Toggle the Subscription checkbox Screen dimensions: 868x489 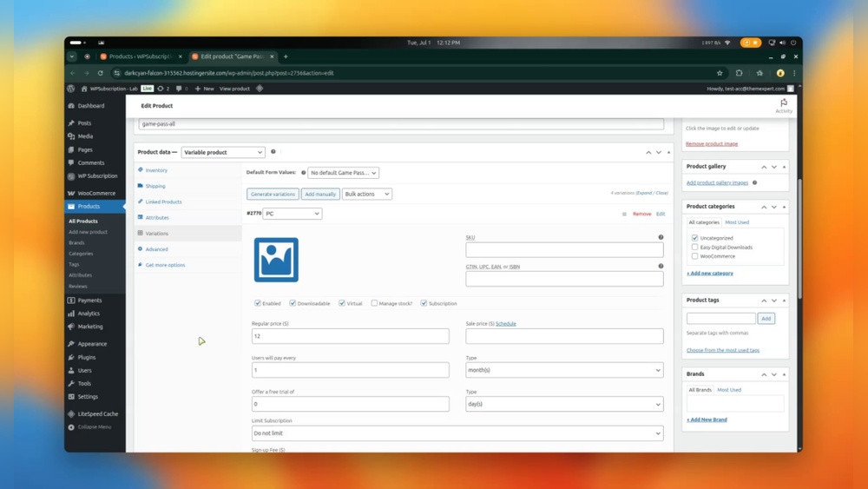pos(424,303)
